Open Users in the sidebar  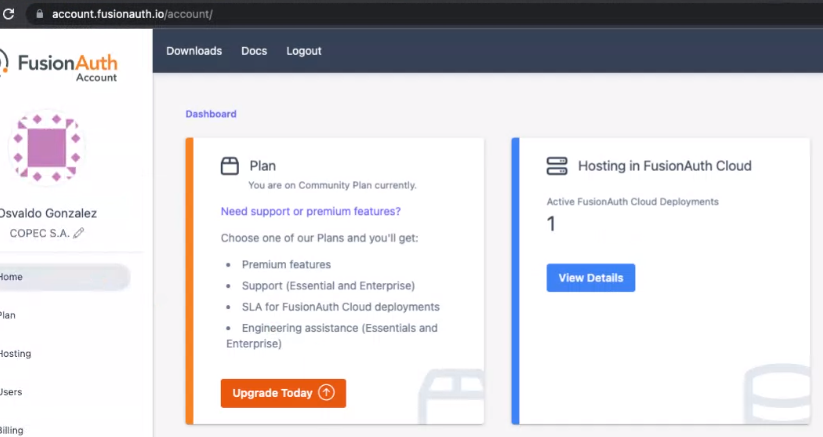(x=11, y=392)
